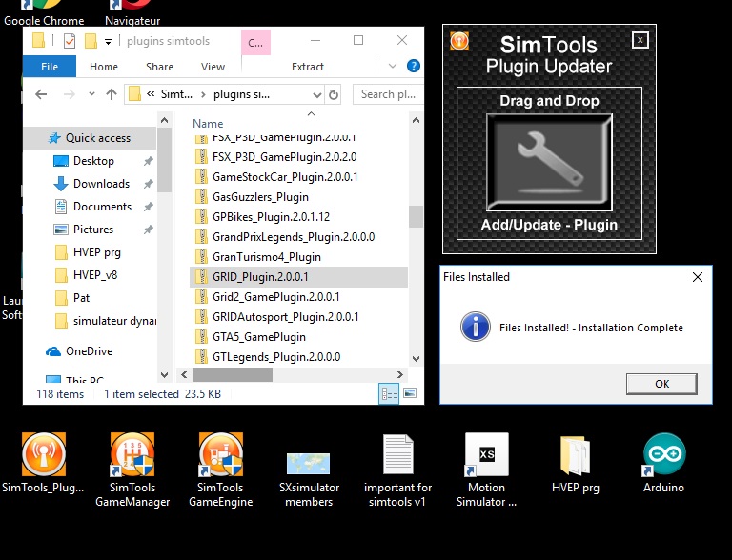Viewport: 732px width, 560px height.
Task: Close the Files Installed dialog
Action: click(698, 277)
